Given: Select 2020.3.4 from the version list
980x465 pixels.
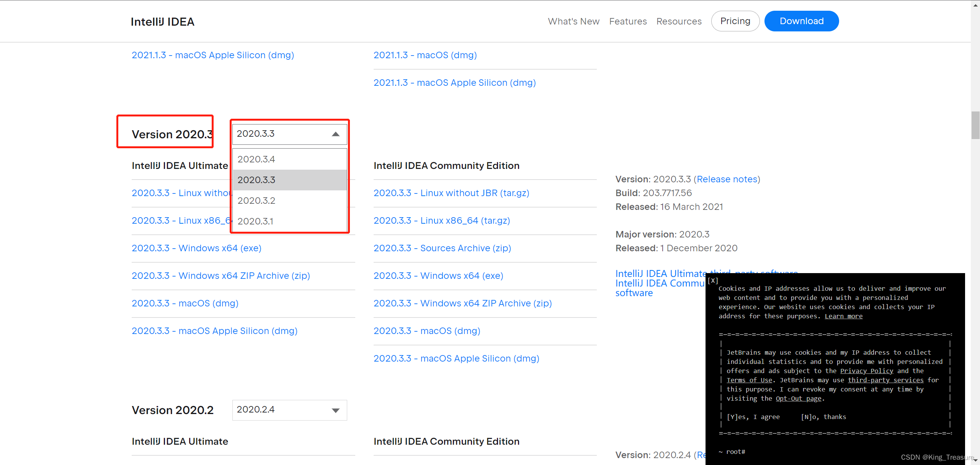Looking at the screenshot, I should point(290,159).
